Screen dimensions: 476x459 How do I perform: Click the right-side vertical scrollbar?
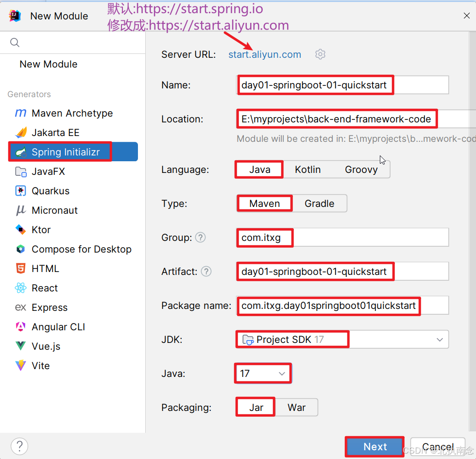tap(472, 231)
